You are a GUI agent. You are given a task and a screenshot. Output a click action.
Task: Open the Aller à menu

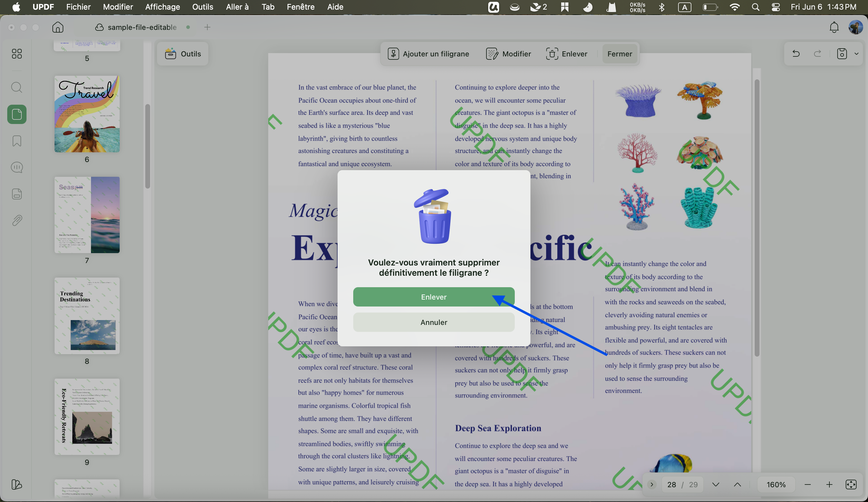[237, 7]
